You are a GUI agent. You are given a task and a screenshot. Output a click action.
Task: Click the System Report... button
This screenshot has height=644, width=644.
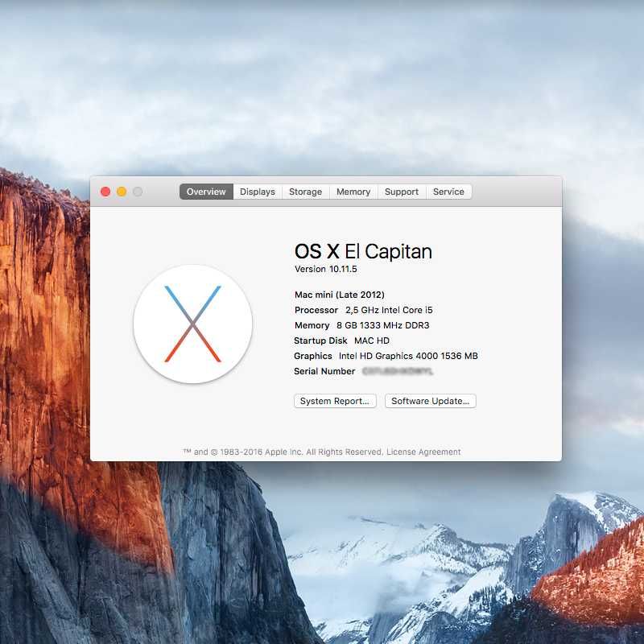[x=335, y=401]
